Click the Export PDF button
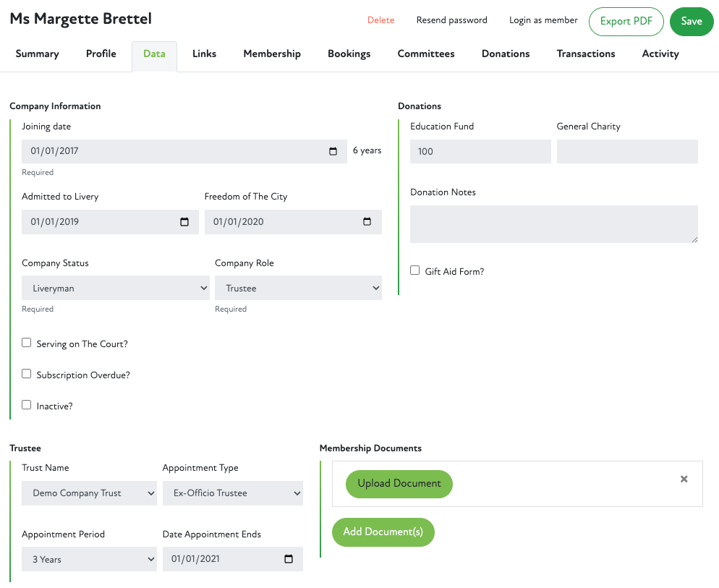 click(x=626, y=21)
